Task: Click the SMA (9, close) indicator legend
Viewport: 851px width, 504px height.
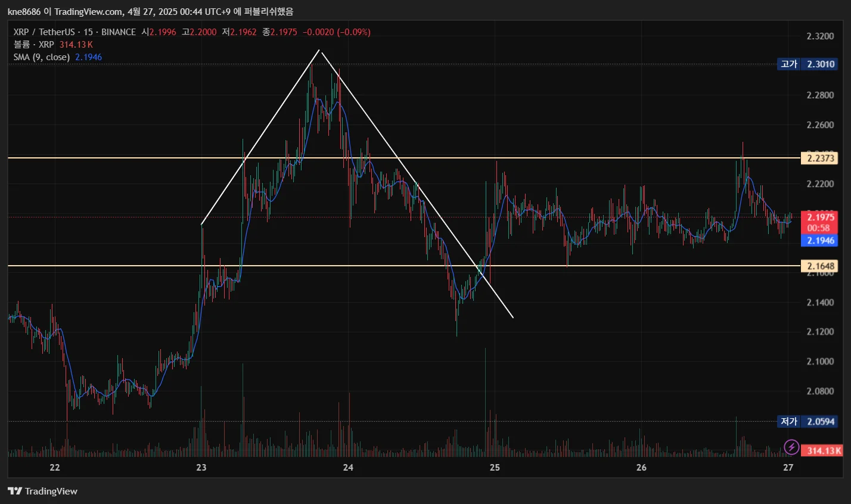Action: pos(42,57)
